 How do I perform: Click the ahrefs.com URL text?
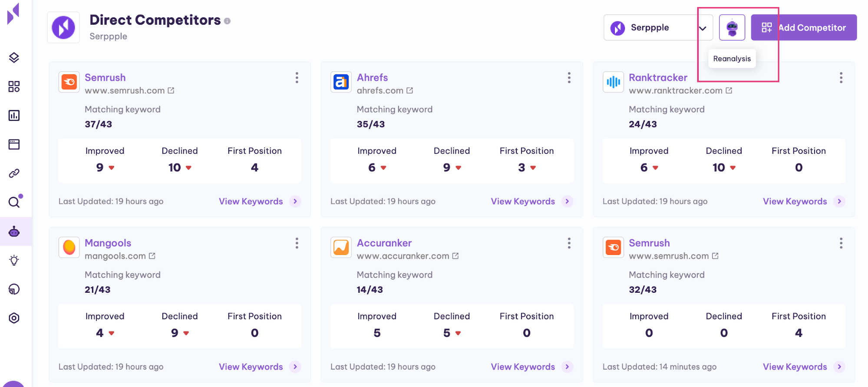point(380,90)
